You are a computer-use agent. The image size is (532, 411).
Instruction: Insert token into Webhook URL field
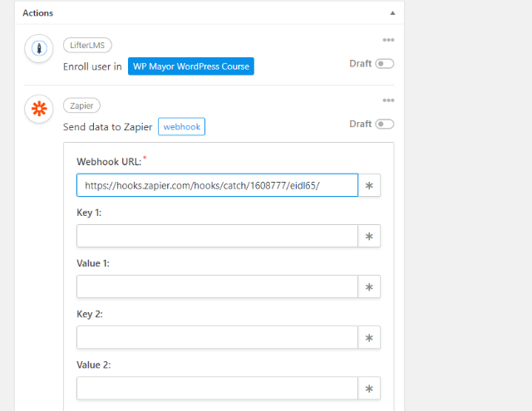[369, 185]
